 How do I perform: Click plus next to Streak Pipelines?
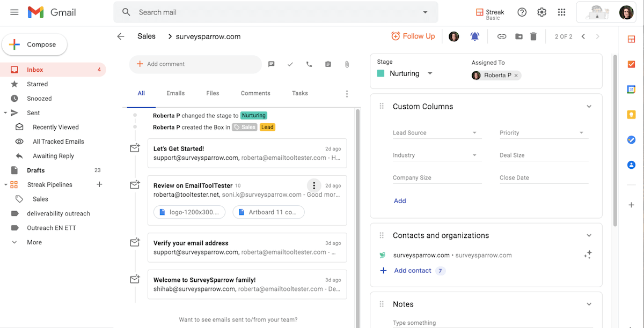coord(99,184)
